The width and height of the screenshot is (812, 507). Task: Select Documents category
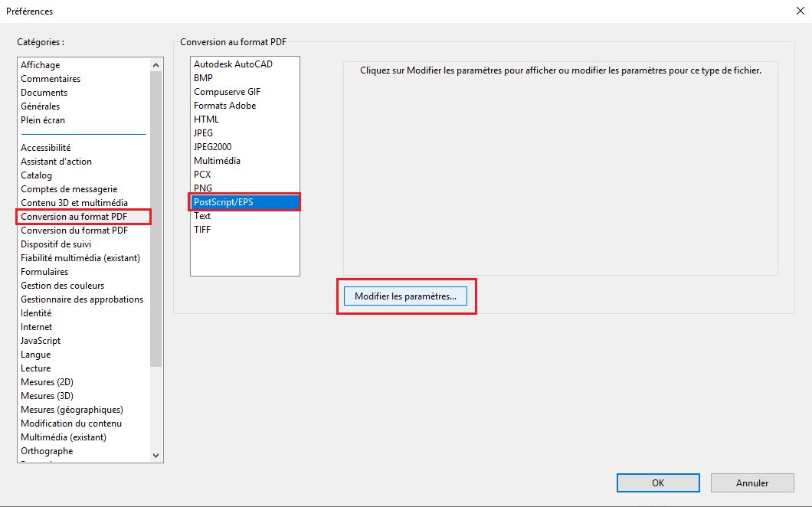pos(44,92)
